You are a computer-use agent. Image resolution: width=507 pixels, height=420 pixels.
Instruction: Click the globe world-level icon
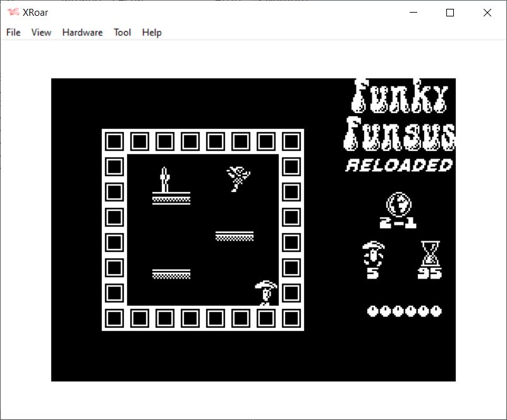[x=399, y=203]
